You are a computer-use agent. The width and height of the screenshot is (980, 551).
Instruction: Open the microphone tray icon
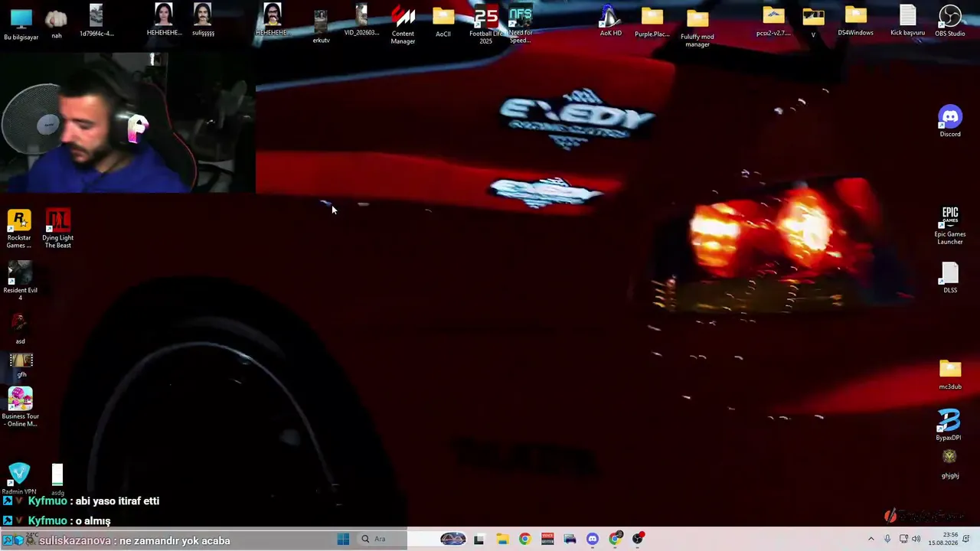tap(887, 539)
